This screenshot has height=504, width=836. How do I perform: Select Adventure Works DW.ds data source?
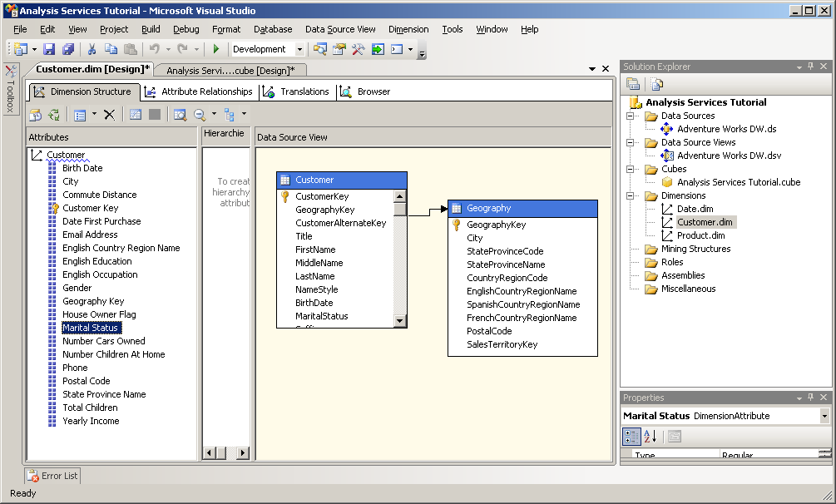[727, 129]
